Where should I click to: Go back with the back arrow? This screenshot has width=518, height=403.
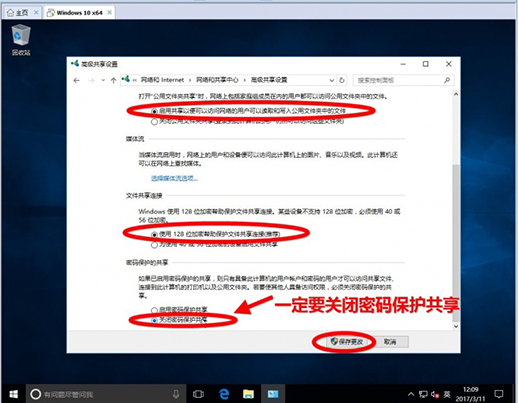tap(77, 80)
